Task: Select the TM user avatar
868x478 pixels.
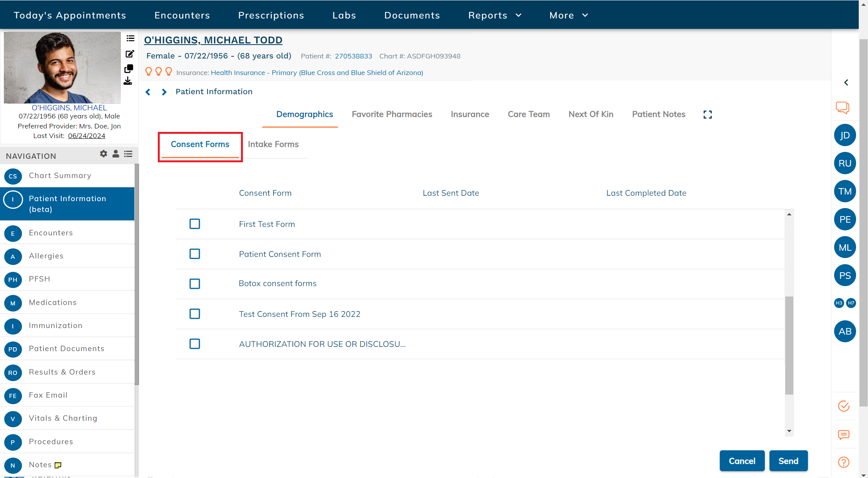Action: (845, 192)
